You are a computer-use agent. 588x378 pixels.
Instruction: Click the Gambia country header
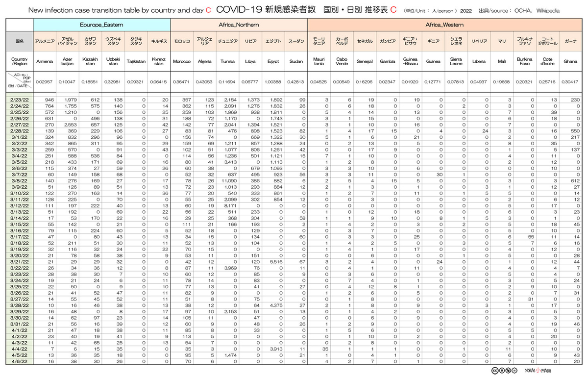tap(388, 62)
